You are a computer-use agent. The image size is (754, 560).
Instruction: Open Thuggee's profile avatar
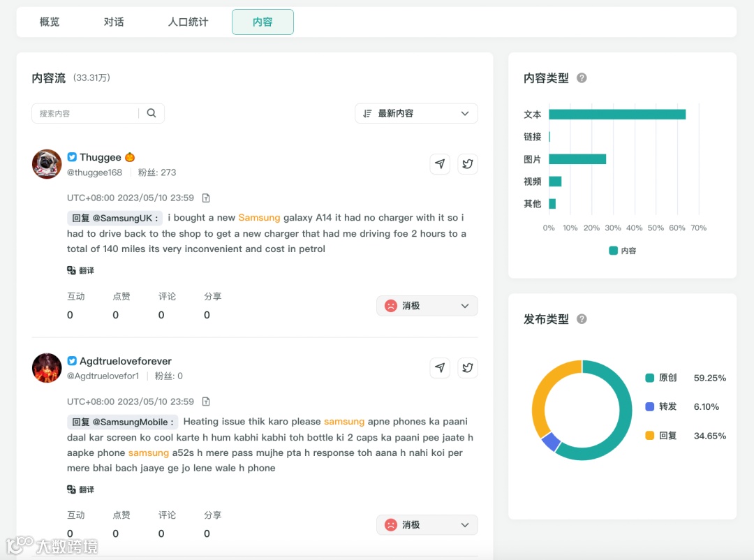[47, 164]
